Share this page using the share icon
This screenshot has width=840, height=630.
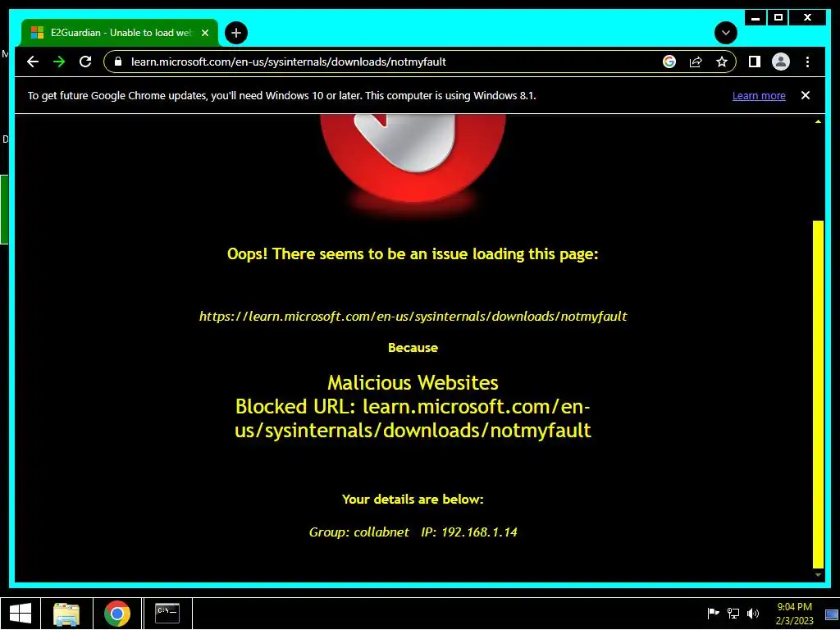696,62
